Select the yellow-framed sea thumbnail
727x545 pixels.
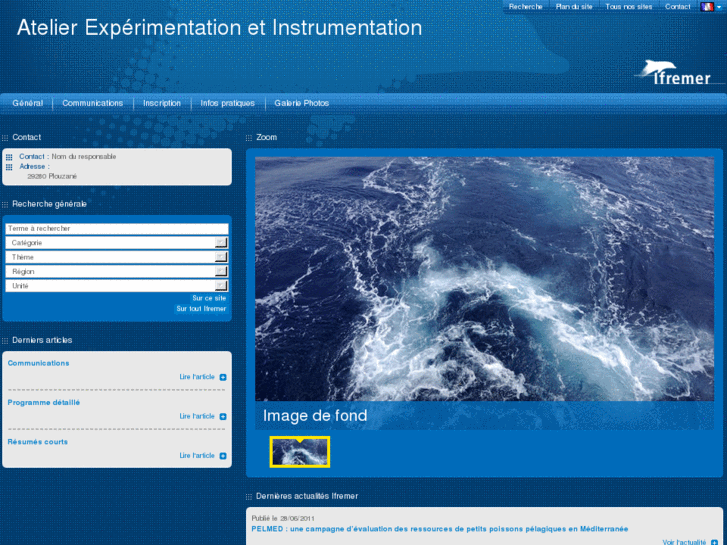tap(300, 452)
